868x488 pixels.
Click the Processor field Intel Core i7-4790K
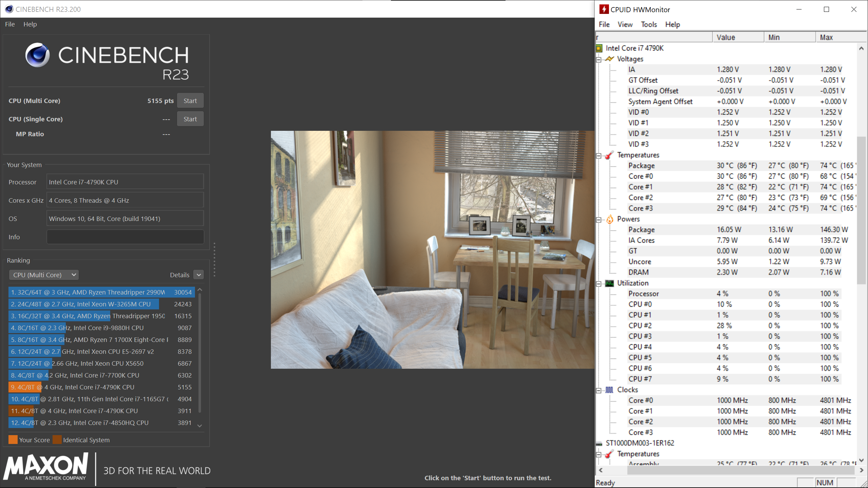(x=125, y=182)
